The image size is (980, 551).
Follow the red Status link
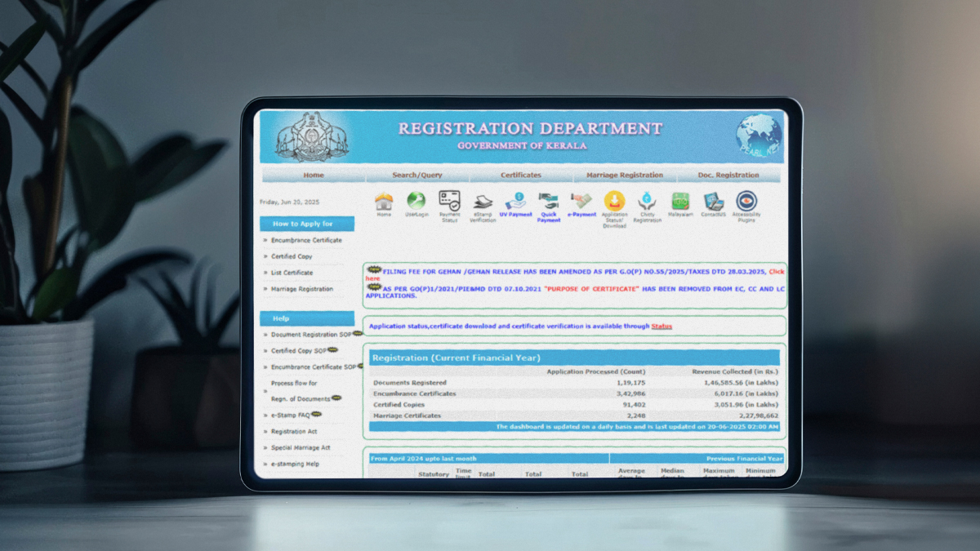click(661, 327)
